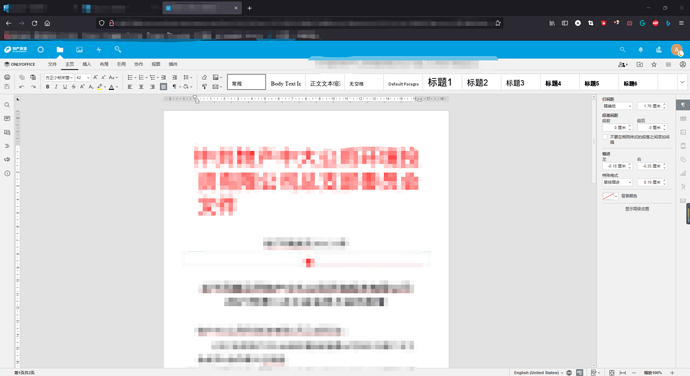Click the star favorite icon
The height and width of the screenshot is (376, 690).
[654, 64]
